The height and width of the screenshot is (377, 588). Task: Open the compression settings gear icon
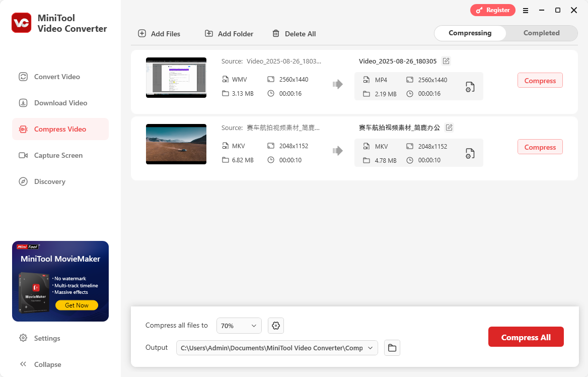(x=275, y=326)
